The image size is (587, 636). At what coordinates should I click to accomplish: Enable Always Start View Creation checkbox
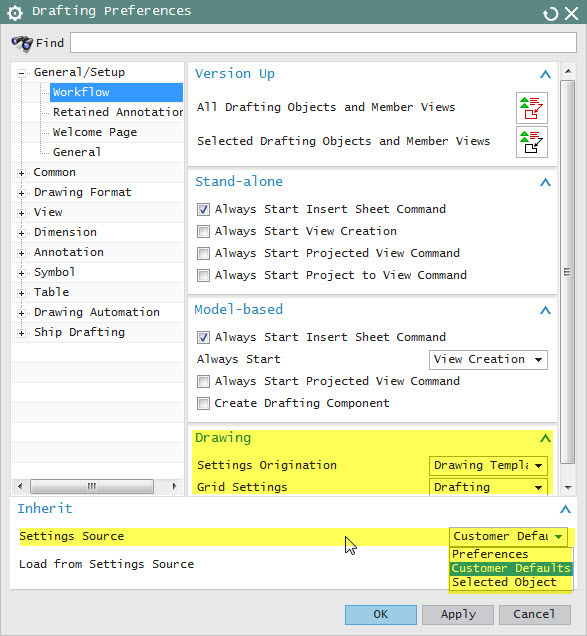click(203, 231)
